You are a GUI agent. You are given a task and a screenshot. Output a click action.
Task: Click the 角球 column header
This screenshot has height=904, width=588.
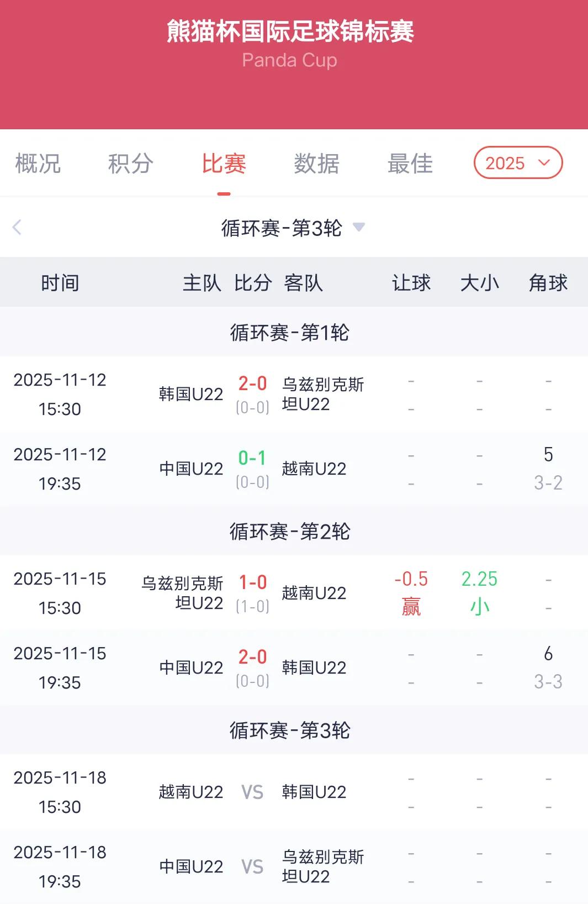pyautogui.click(x=548, y=283)
